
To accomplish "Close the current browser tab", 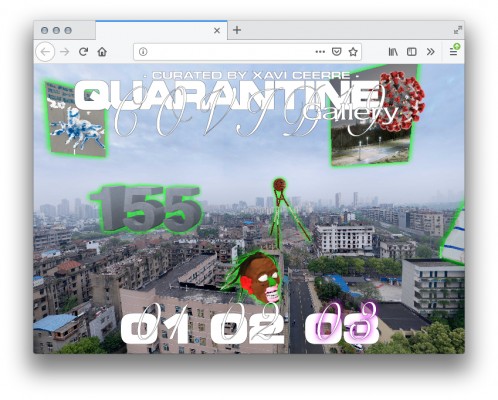I will tap(217, 31).
